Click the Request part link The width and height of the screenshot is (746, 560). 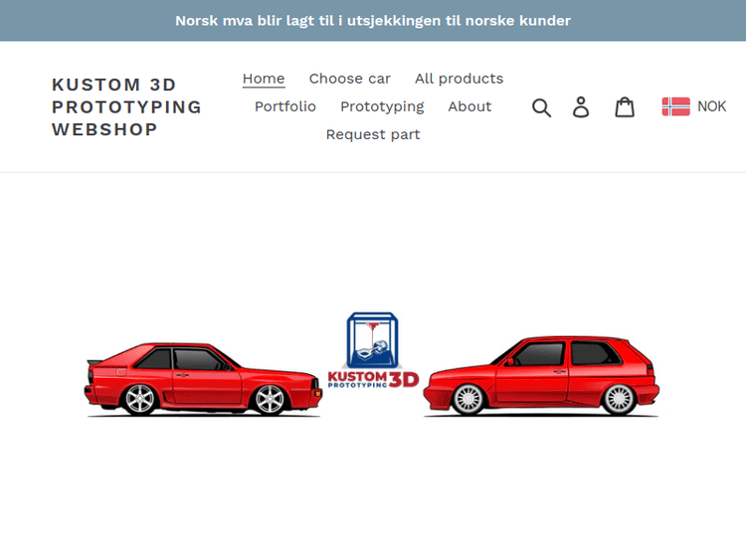pyautogui.click(x=373, y=134)
